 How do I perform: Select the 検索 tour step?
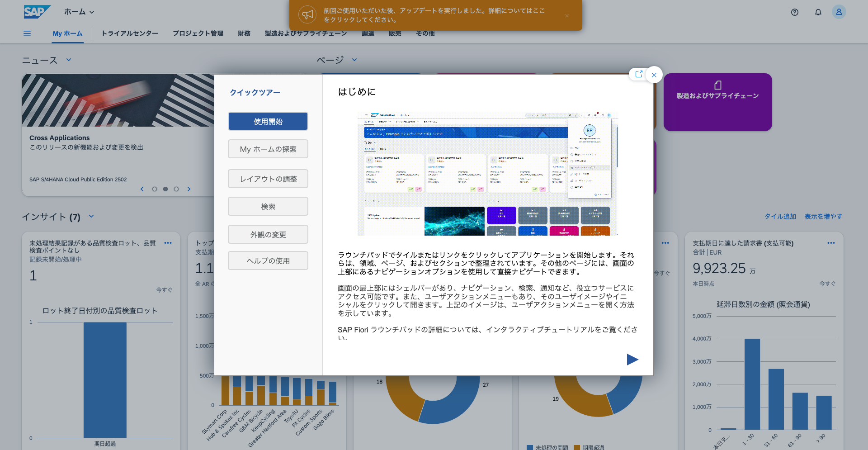coord(268,206)
